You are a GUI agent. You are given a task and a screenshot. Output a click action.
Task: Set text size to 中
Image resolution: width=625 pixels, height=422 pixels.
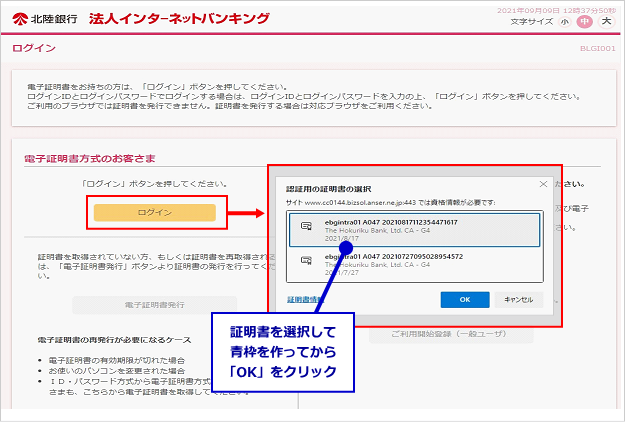click(x=584, y=22)
